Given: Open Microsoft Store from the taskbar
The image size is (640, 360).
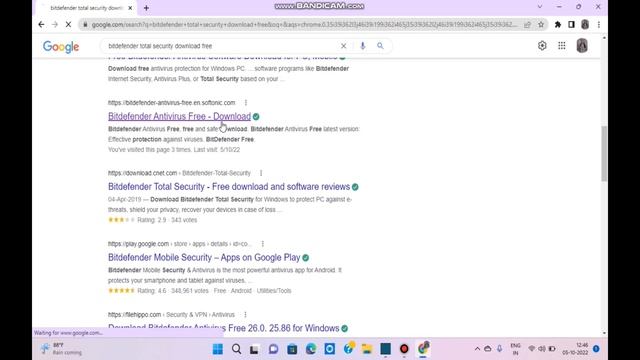Looking at the screenshot, I should (x=292, y=349).
